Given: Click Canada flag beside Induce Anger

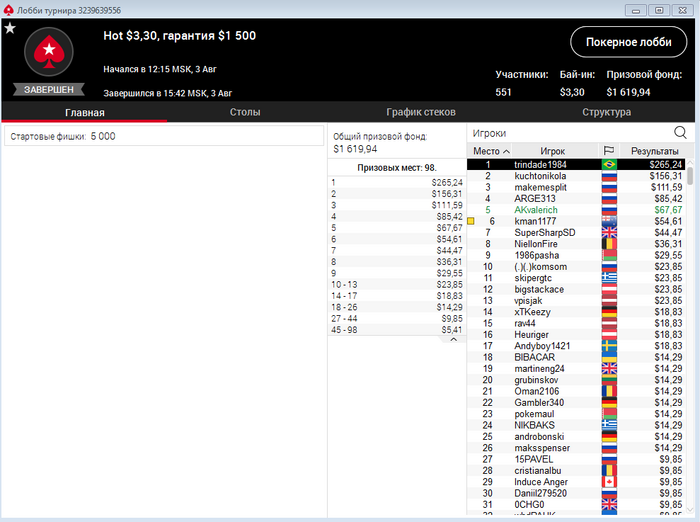Looking at the screenshot, I should (609, 482).
